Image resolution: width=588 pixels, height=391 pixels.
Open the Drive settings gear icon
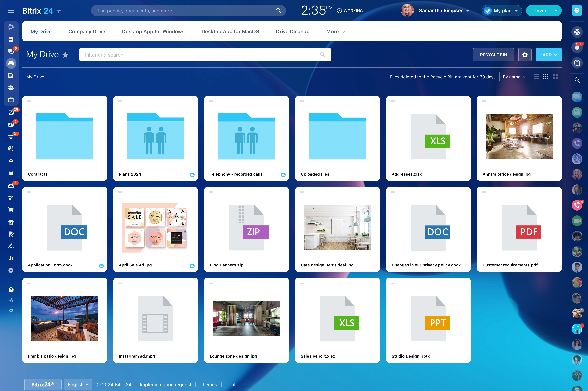(525, 55)
